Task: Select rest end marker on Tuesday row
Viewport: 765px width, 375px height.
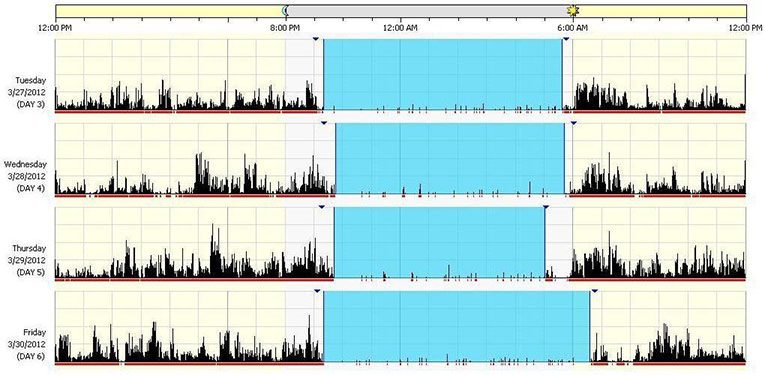Action: [x=566, y=39]
